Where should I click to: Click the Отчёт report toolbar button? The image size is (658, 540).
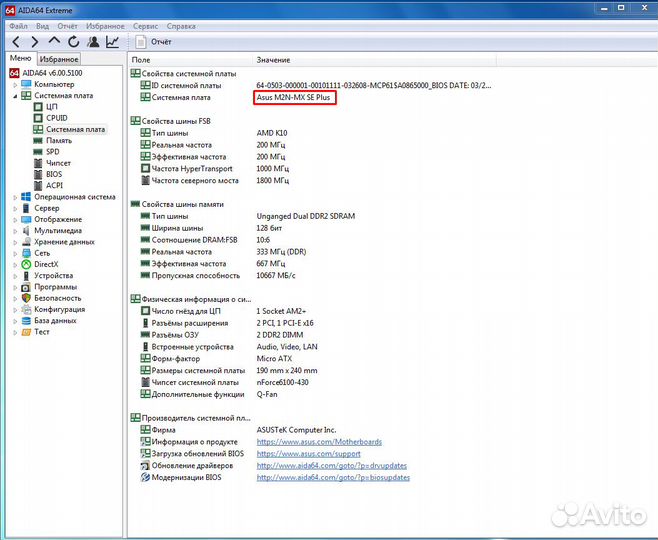click(x=154, y=42)
